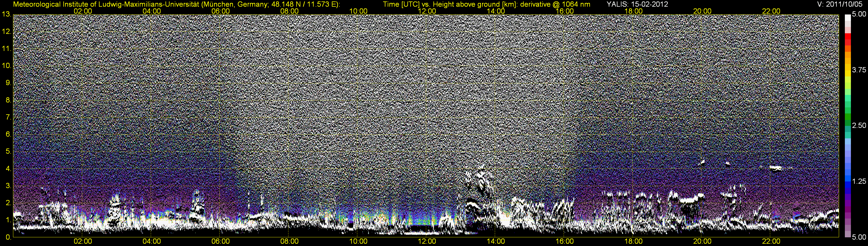The height and width of the screenshot is (246, 868).
Task: Click the '5.00' value below the colorbar
Action: pyautogui.click(x=859, y=237)
